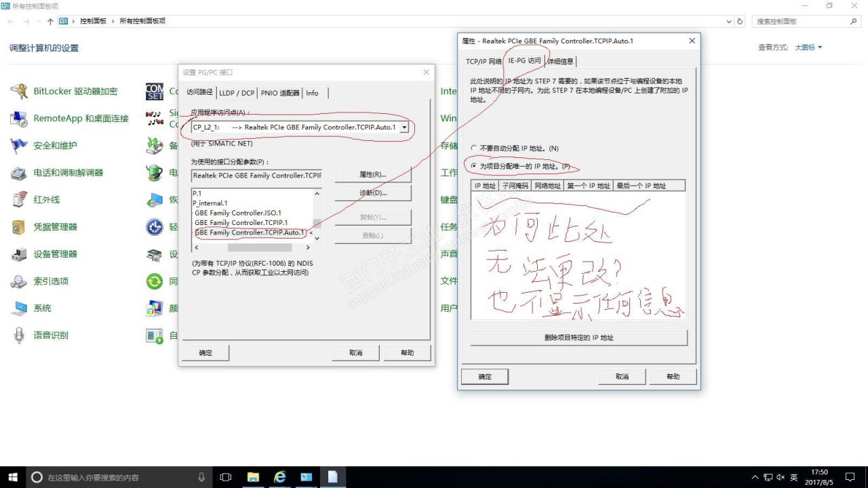The width and height of the screenshot is (868, 488).
Task: Click the IME 英 language indicator
Action: (794, 477)
